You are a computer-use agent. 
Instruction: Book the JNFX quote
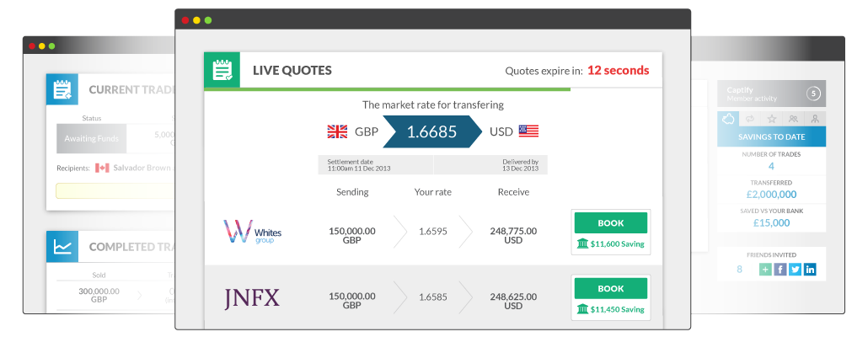(611, 288)
